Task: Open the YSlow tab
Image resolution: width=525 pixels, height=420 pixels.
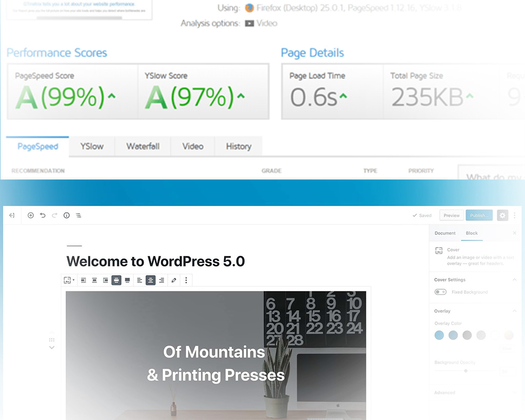Action: point(92,146)
